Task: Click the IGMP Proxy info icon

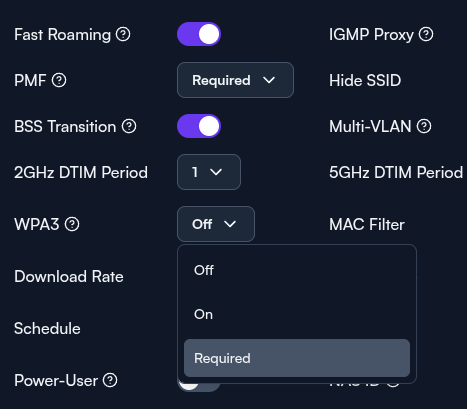Action: click(426, 34)
